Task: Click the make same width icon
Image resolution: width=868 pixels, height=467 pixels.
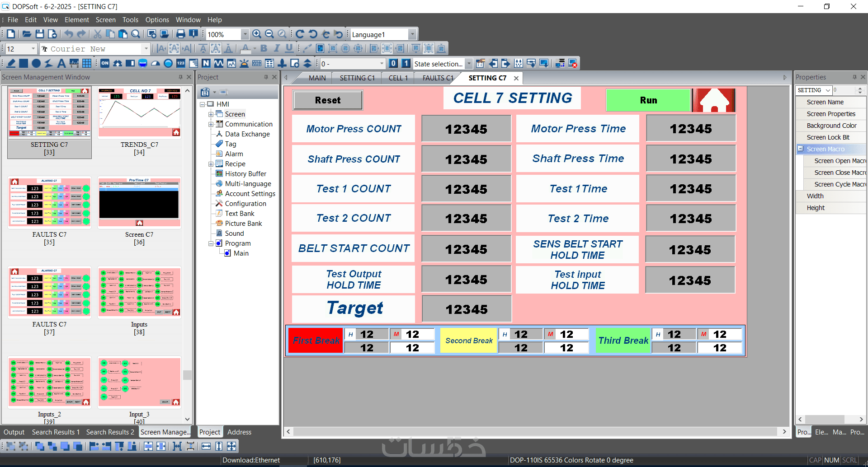Action: (206, 446)
